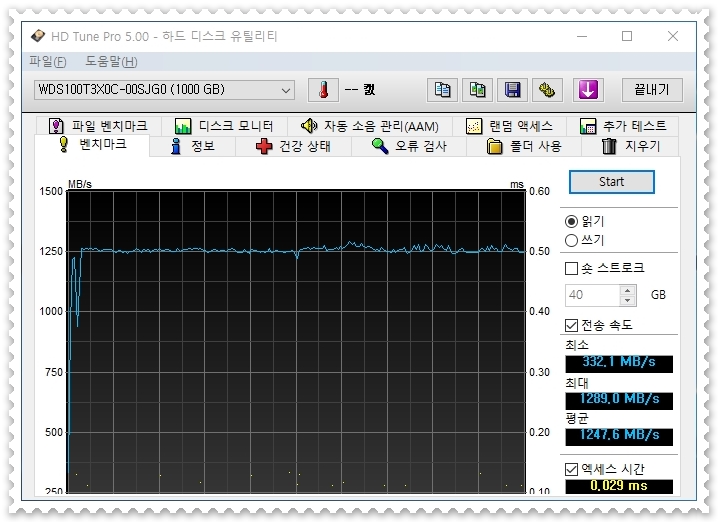
Task: Open the 파일 벤치마크 tab
Action: click(x=98, y=125)
